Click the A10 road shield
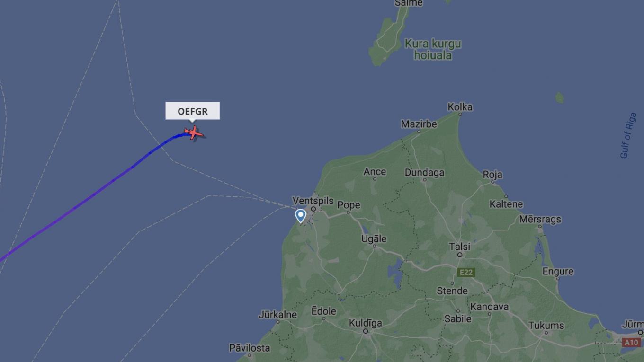The width and height of the screenshot is (644, 362). (630, 342)
